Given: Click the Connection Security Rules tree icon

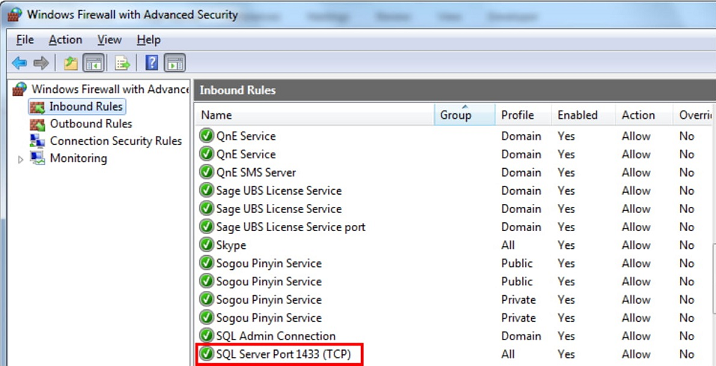Looking at the screenshot, I should [37, 141].
